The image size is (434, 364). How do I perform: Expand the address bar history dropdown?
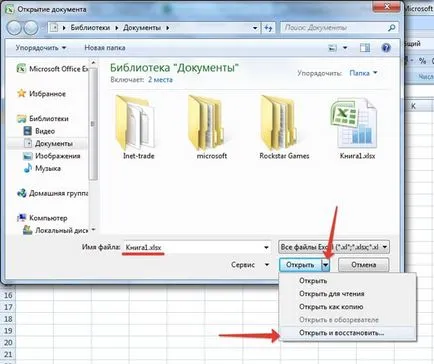[x=255, y=28]
